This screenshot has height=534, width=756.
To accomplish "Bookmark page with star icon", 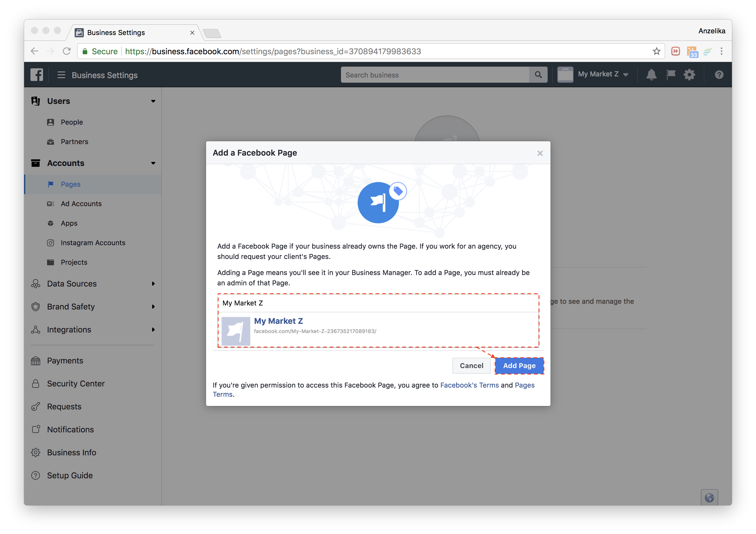I will (656, 51).
